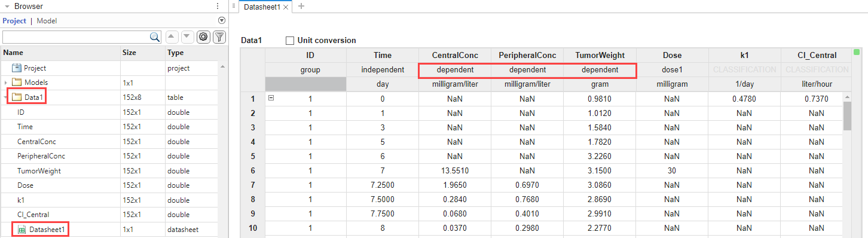Add a new tab with plus icon
The height and width of the screenshot is (238, 868).
[x=301, y=6]
